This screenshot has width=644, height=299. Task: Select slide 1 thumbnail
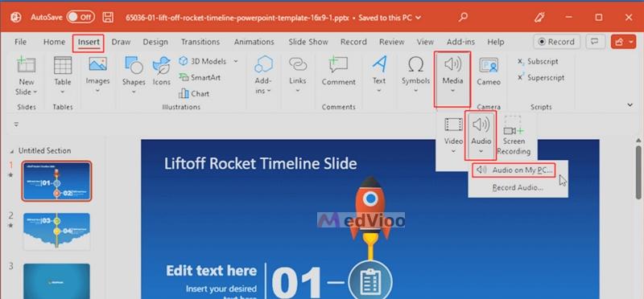pos(56,182)
